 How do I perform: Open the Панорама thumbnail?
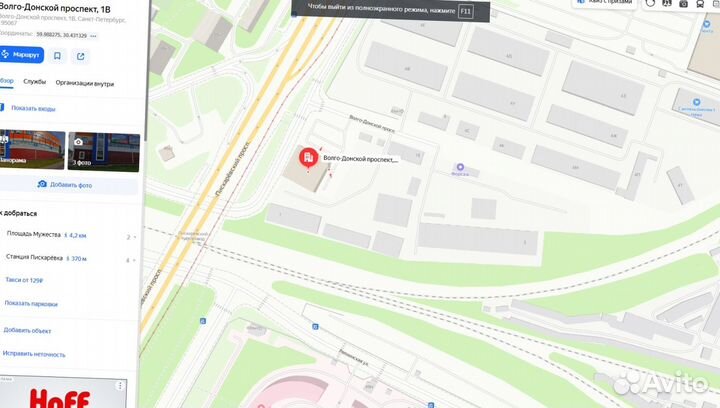point(32,150)
